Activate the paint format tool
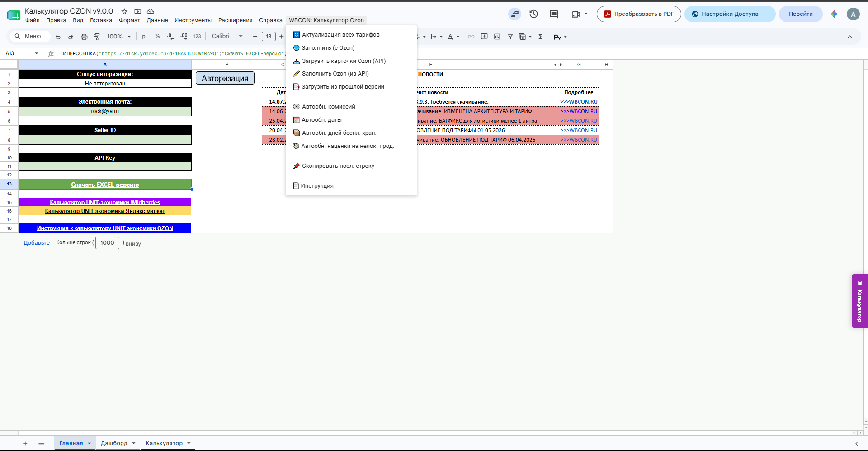The height and width of the screenshot is (451, 868). click(x=97, y=37)
